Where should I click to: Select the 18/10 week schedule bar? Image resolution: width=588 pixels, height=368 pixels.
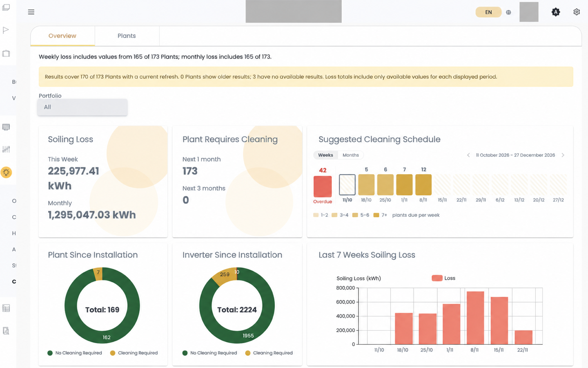coord(366,185)
